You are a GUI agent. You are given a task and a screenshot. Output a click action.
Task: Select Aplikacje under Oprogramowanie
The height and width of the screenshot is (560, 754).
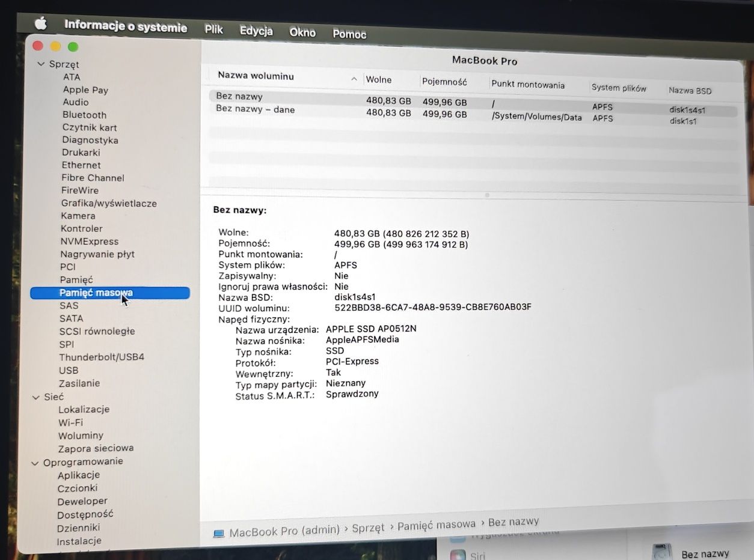point(79,475)
